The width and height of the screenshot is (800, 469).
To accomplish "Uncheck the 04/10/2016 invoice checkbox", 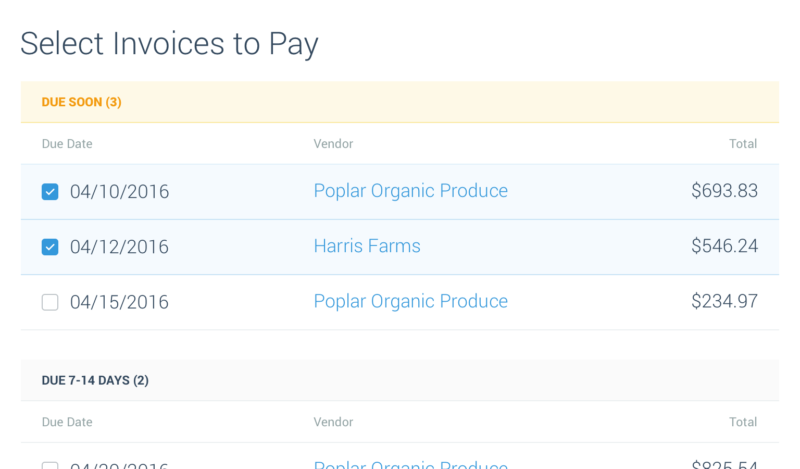I will pos(50,192).
